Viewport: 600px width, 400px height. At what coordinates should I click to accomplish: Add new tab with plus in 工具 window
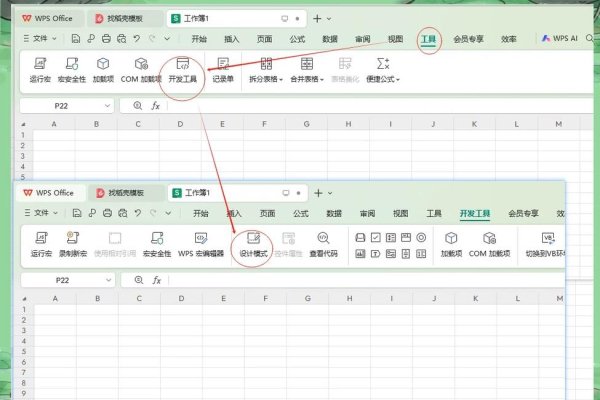(317, 18)
